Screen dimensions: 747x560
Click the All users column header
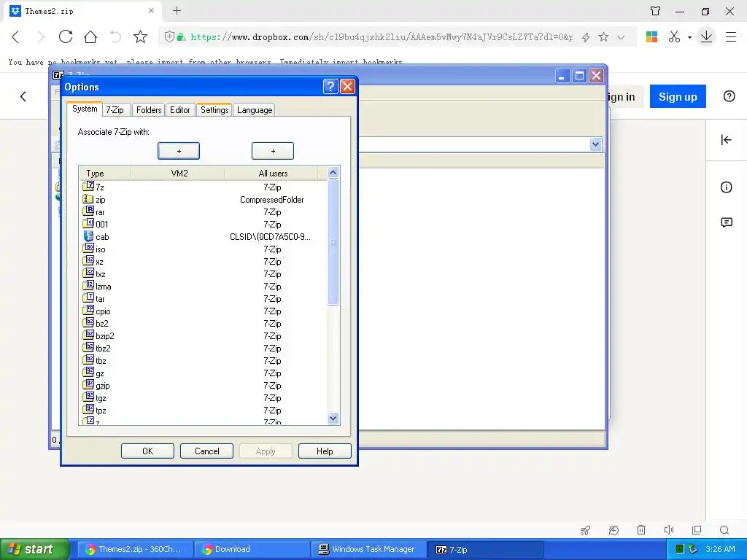coord(273,174)
